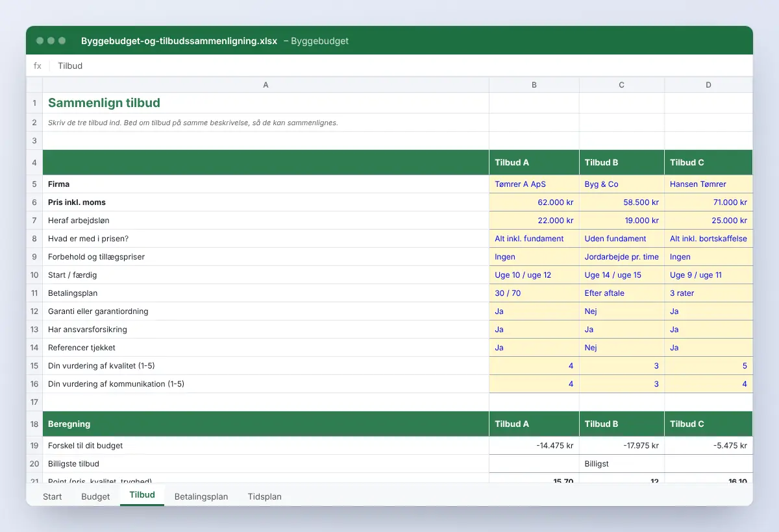This screenshot has height=532, width=779.
Task: Select the Sammenlign tilbud title cell
Action: coord(266,103)
